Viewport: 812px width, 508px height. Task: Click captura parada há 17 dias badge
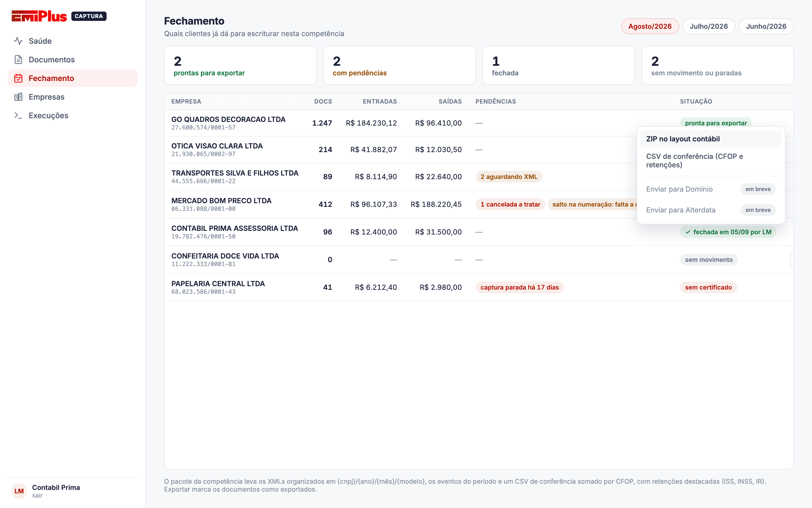pyautogui.click(x=519, y=287)
